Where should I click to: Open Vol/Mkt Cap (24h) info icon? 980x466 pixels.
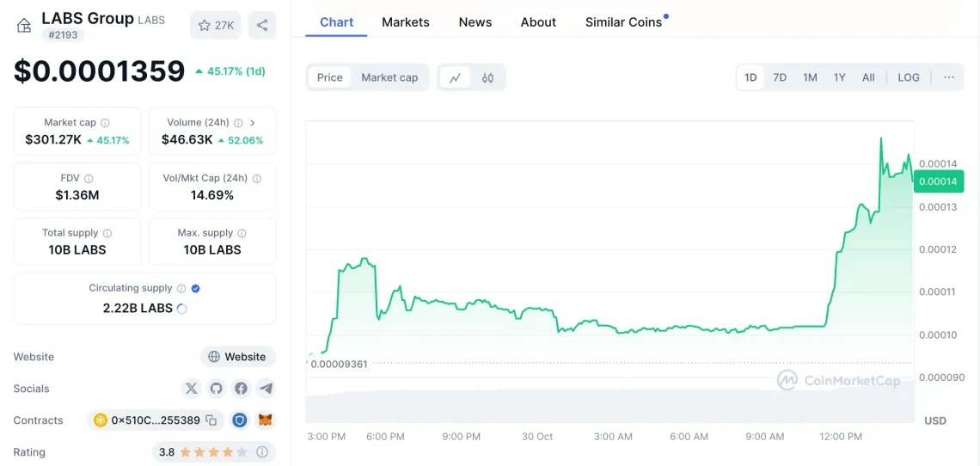(257, 179)
